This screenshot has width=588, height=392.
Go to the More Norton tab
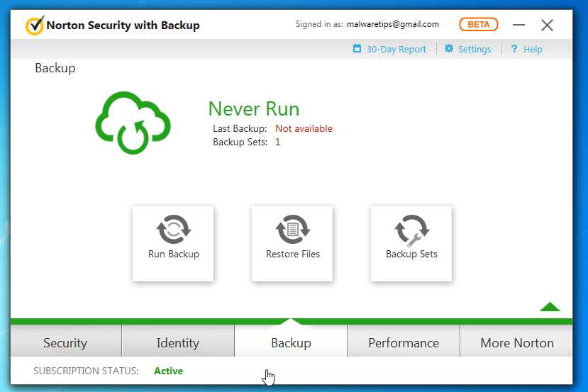tap(517, 343)
